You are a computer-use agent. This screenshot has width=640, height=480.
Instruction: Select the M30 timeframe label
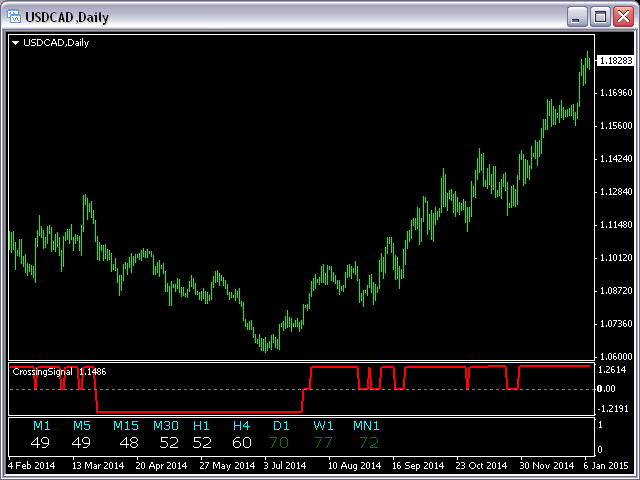click(166, 426)
